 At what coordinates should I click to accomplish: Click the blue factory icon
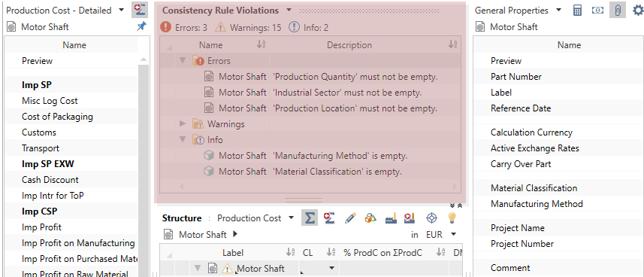click(x=391, y=218)
